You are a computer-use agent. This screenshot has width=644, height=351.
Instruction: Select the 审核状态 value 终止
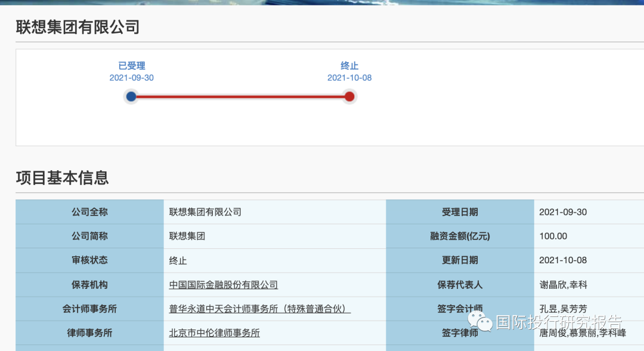pos(178,261)
